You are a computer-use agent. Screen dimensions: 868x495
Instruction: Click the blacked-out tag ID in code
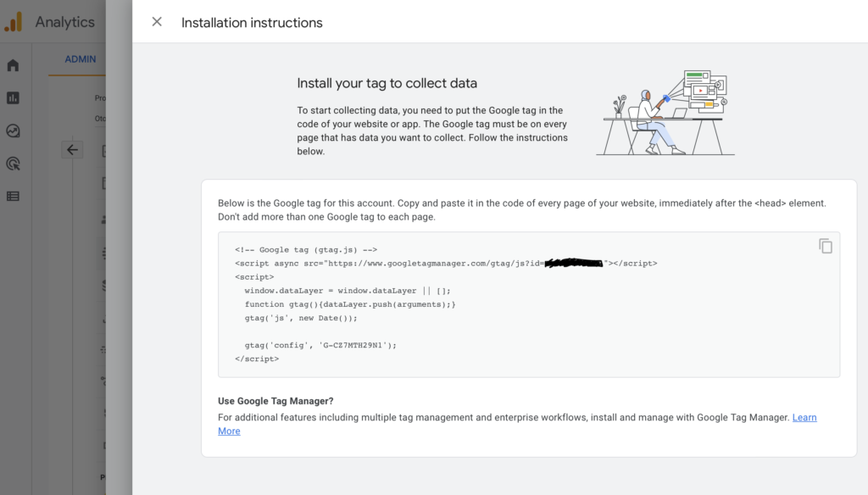(574, 264)
